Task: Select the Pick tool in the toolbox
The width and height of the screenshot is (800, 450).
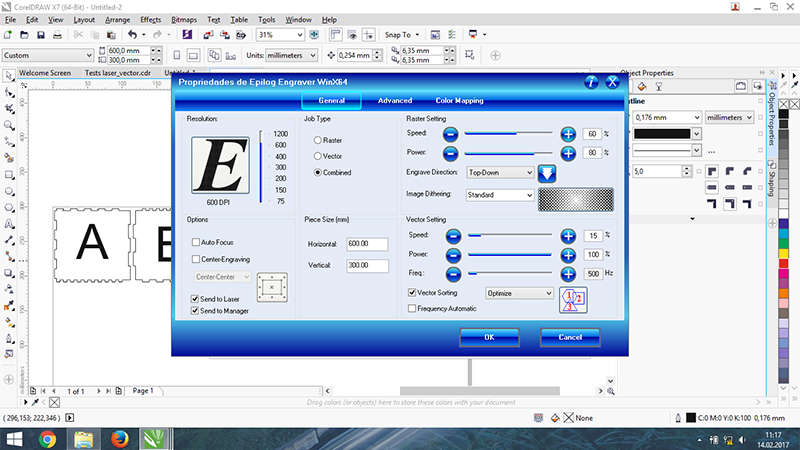Action: 9,76
